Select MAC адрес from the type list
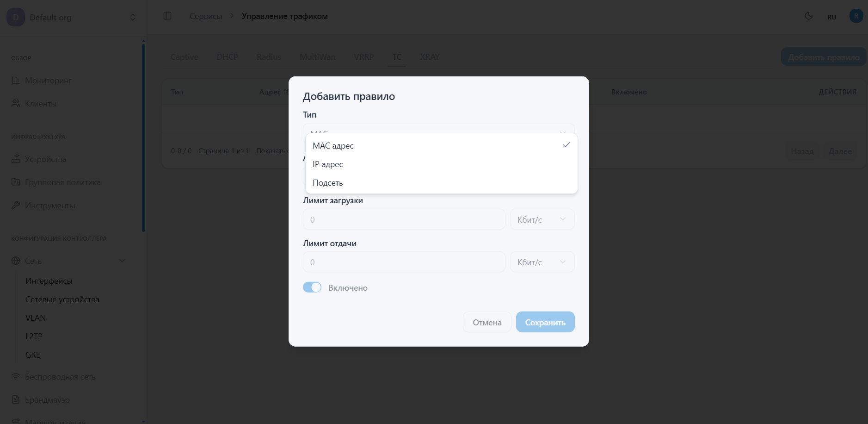The image size is (868, 424). pyautogui.click(x=332, y=145)
